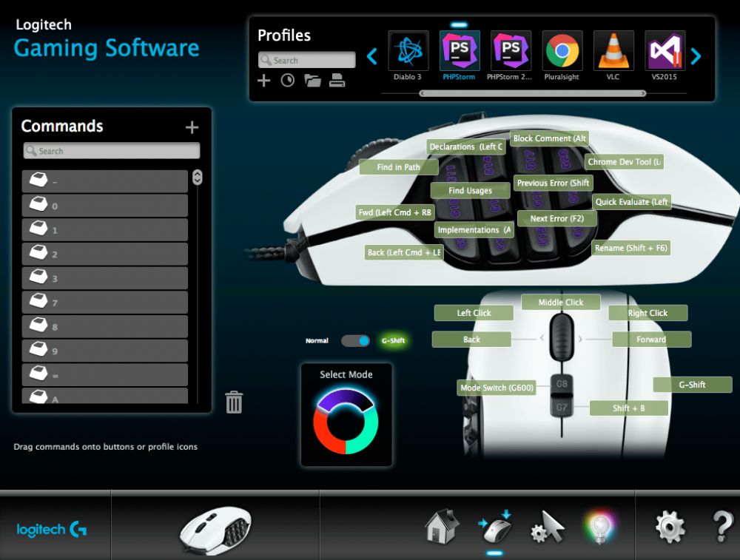Open the Home icon in bottom bar
Viewport: 740px width, 560px height.
click(441, 526)
